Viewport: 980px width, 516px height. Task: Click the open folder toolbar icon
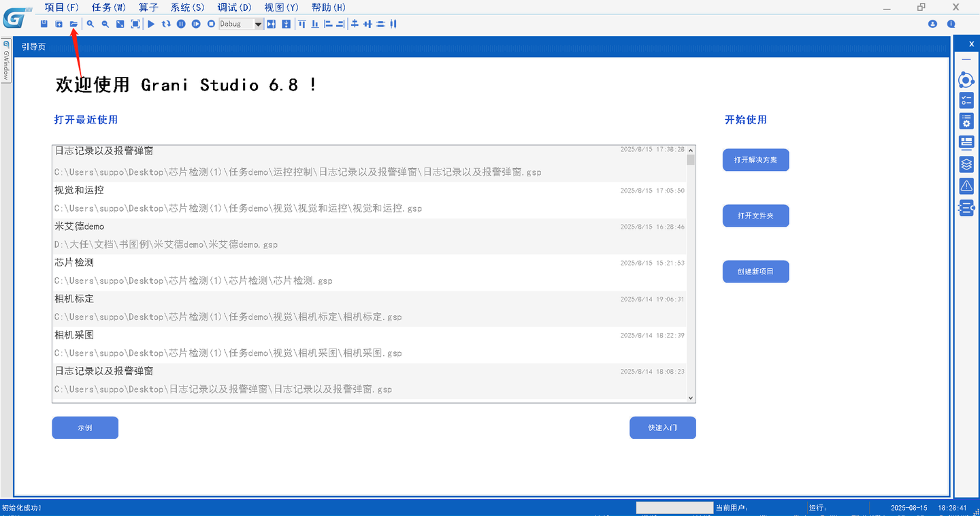(x=73, y=24)
